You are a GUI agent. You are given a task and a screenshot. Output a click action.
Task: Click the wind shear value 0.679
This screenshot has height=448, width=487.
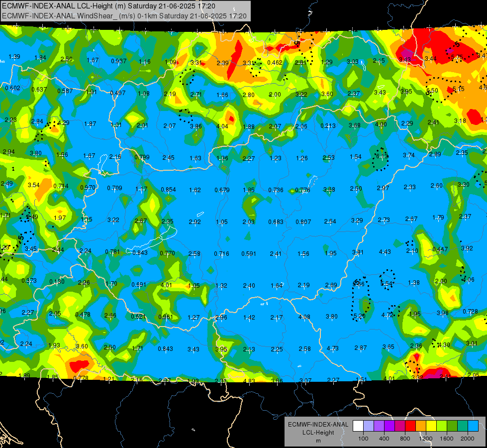click(x=222, y=190)
